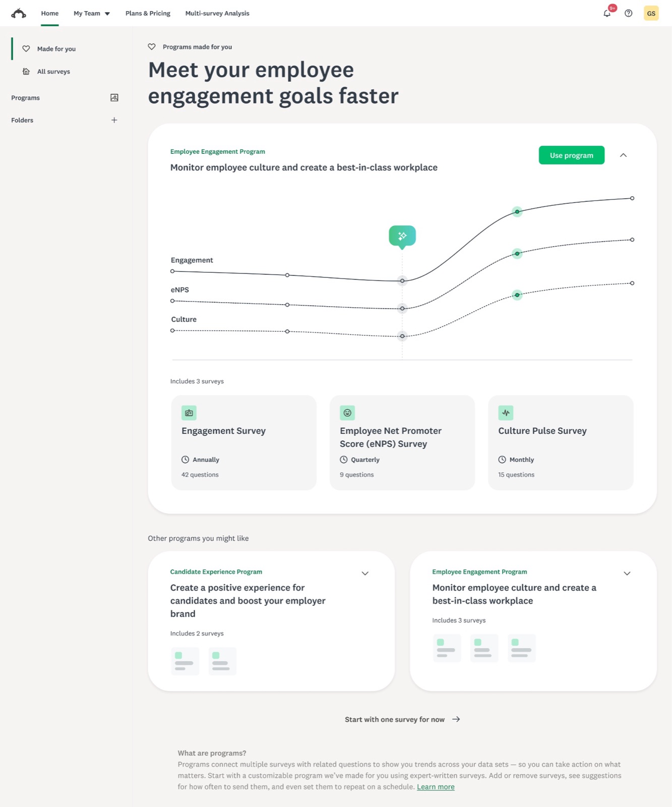Open the GS account avatar
The height and width of the screenshot is (807, 672).
pos(651,13)
